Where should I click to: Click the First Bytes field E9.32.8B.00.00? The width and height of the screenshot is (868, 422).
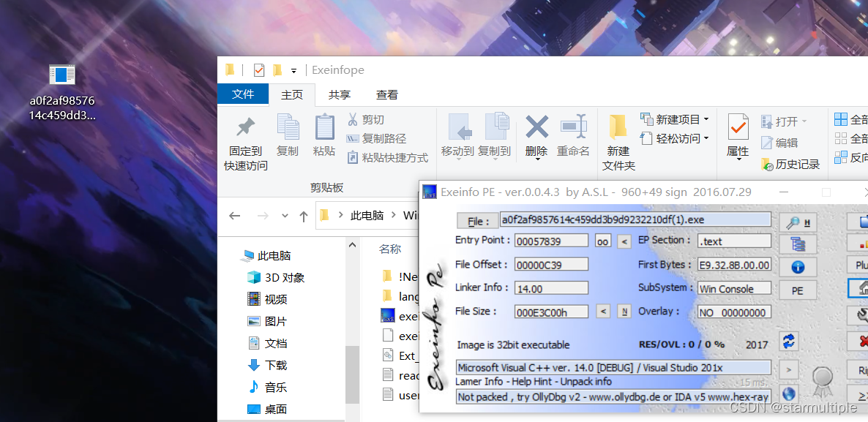pos(734,265)
